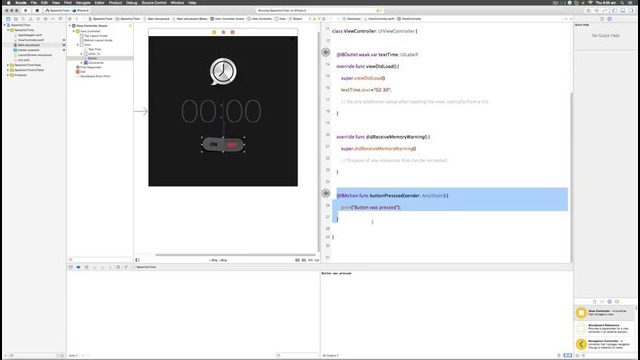
Task: Open the Find navigator magnifier icon
Action: click(23, 19)
